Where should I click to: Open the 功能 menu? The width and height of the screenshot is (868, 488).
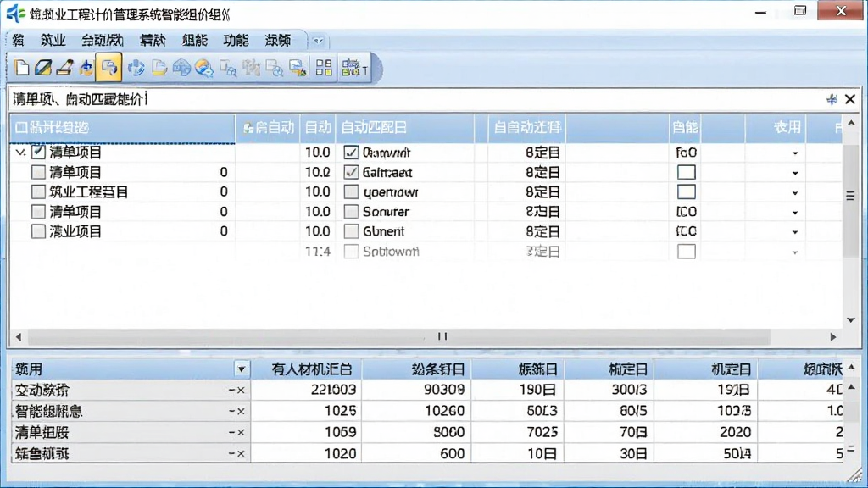[x=236, y=41]
